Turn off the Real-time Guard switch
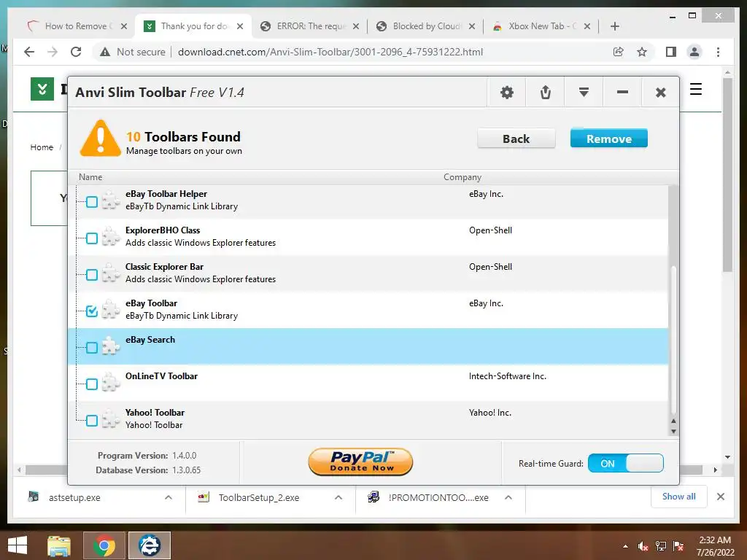This screenshot has height=560, width=747. click(625, 463)
